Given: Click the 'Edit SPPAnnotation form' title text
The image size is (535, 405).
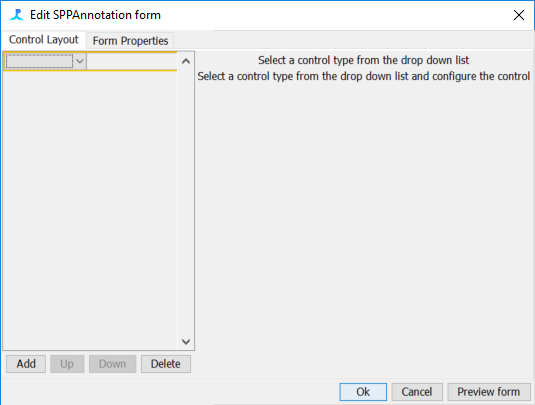Looking at the screenshot, I should point(95,15).
